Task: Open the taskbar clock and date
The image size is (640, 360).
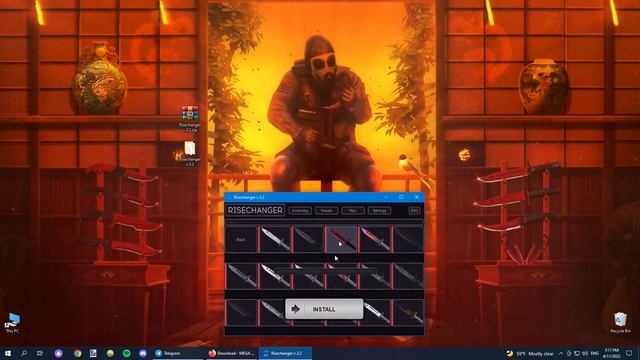Action: tap(611, 353)
